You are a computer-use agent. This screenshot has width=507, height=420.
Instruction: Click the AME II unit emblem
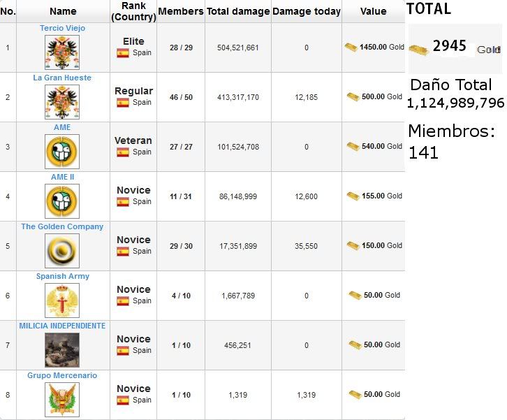click(62, 201)
